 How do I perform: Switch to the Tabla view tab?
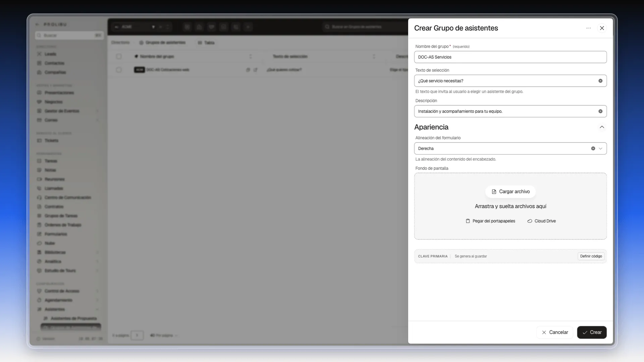pos(206,43)
